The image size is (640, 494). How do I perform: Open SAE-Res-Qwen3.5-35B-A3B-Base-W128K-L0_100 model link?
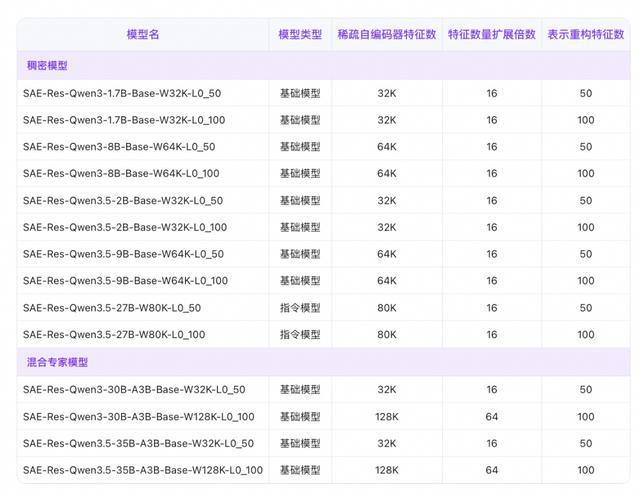tap(143, 470)
